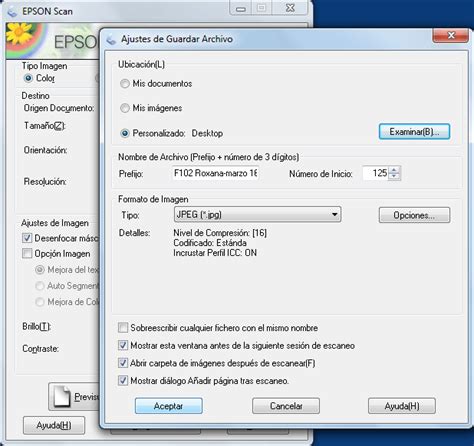Click the Prefijo text field
The image size is (474, 446).
pyautogui.click(x=215, y=173)
